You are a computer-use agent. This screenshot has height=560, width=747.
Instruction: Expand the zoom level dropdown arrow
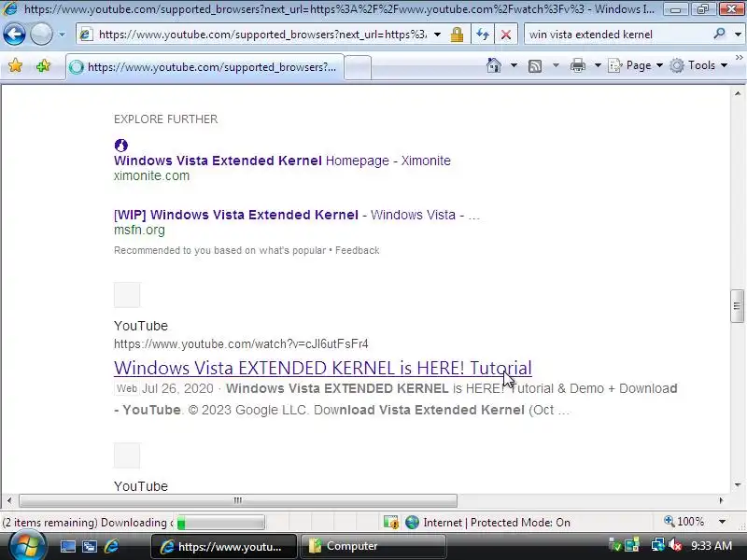coord(722,522)
